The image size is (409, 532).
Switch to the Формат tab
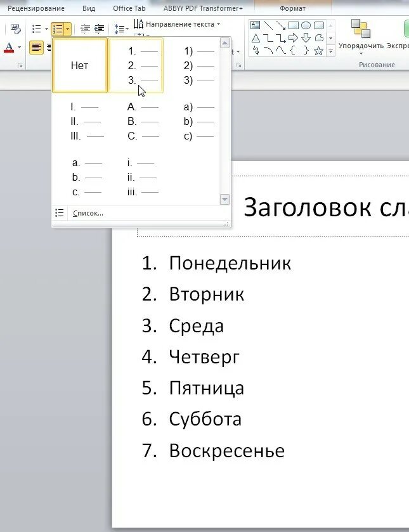coord(292,8)
